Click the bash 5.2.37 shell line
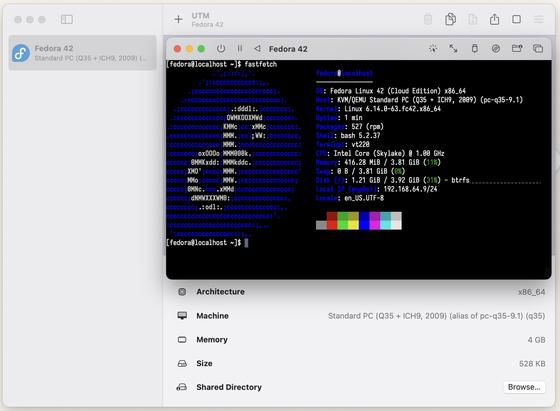The height and width of the screenshot is (411, 560). pos(348,136)
